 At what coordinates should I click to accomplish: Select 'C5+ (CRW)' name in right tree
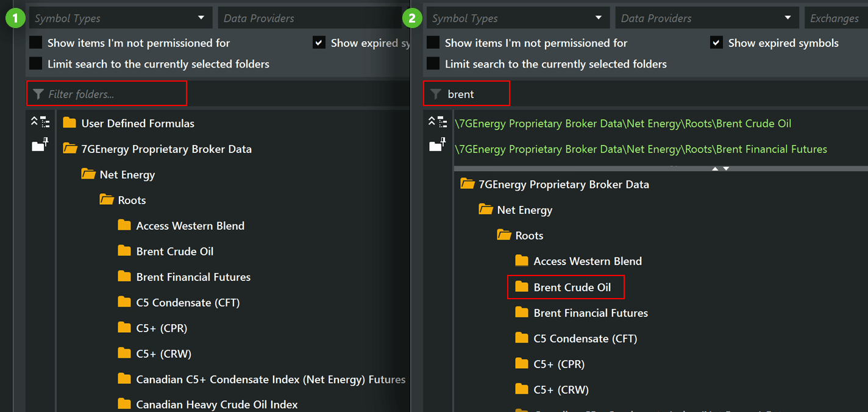click(x=561, y=389)
